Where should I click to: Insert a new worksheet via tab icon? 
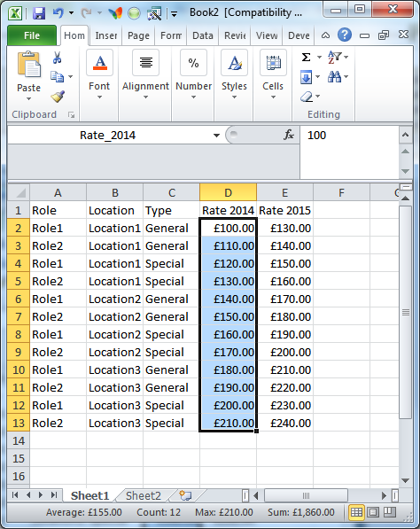click(185, 495)
